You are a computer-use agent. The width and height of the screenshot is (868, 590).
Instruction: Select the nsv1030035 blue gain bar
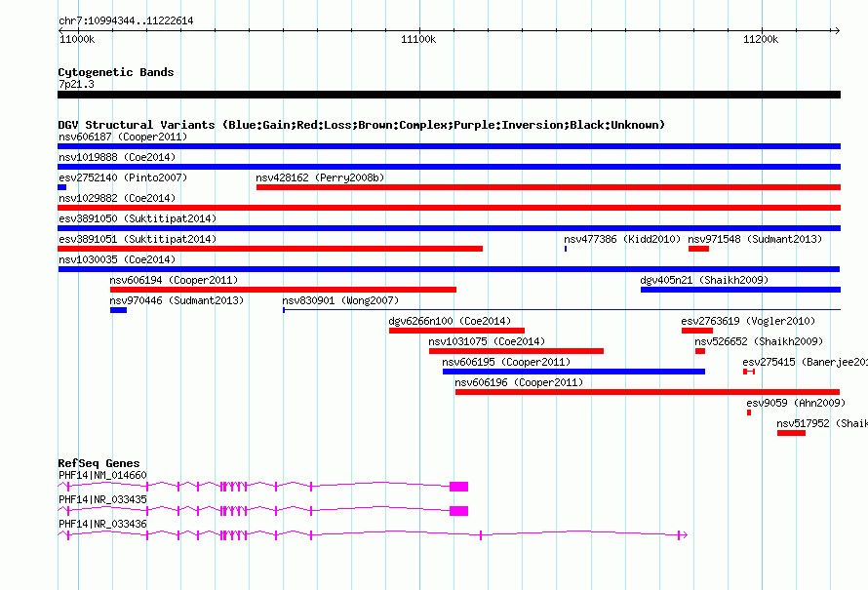point(449,269)
